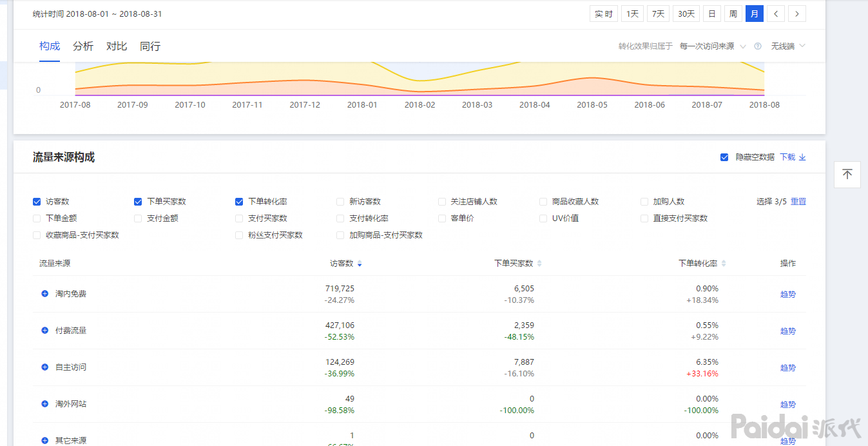Screen dimensions: 868x446
Task: Sort by 下单转化率 column arrows
Action: click(x=724, y=264)
